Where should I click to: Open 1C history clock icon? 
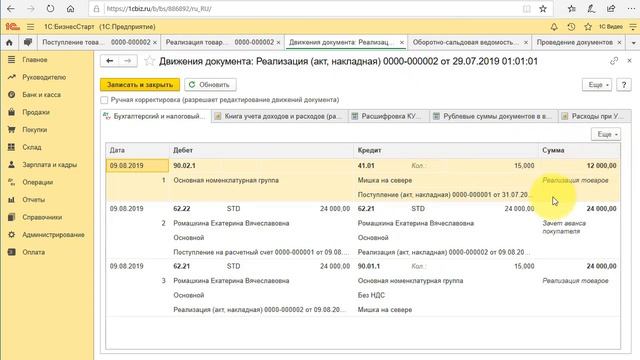(x=571, y=27)
